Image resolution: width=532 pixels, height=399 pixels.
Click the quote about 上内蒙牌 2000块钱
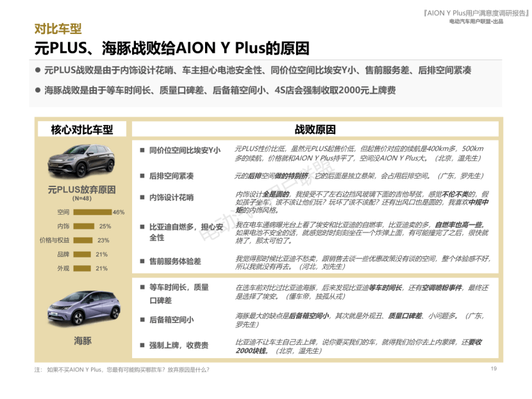click(x=359, y=346)
